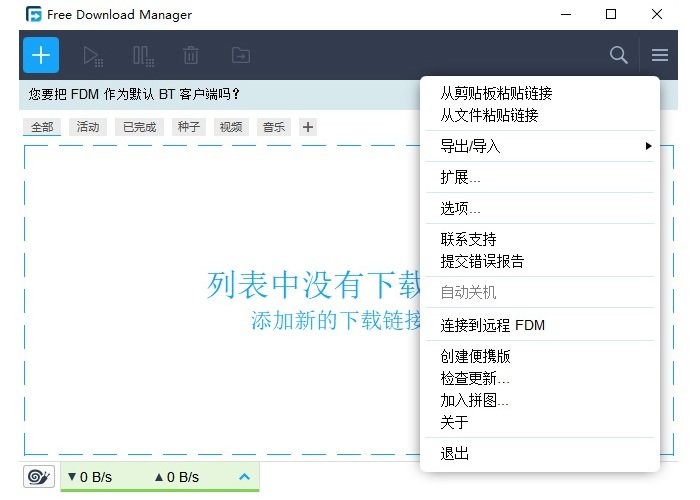Open 关于 from the menu
Image resolution: width=700 pixels, height=500 pixels.
[540, 422]
